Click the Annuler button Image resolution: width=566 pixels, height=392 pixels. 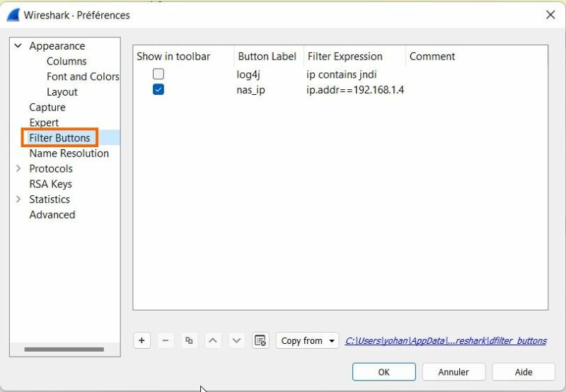454,371
